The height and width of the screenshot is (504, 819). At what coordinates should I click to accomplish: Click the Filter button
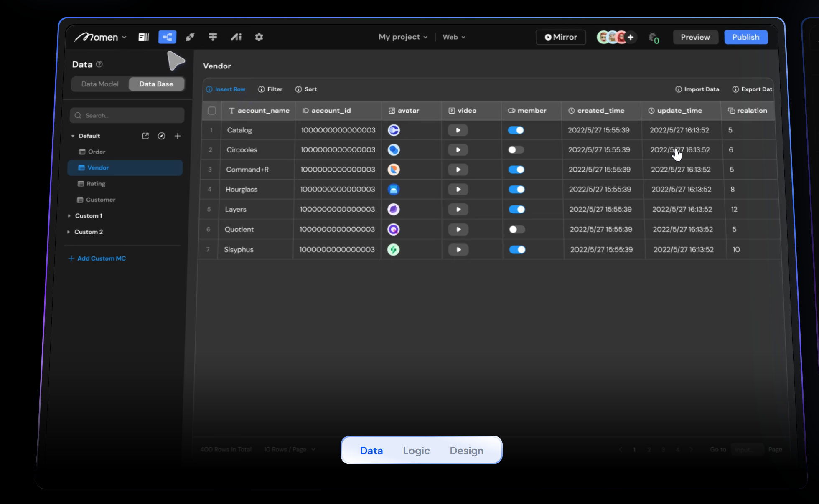point(270,89)
